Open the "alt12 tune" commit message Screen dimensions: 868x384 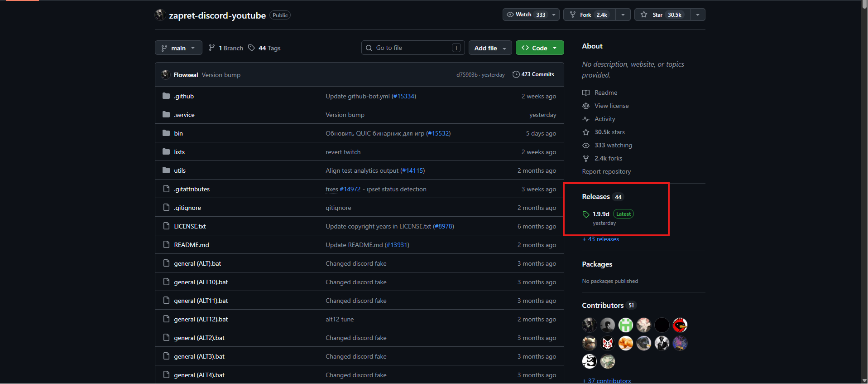[340, 319]
